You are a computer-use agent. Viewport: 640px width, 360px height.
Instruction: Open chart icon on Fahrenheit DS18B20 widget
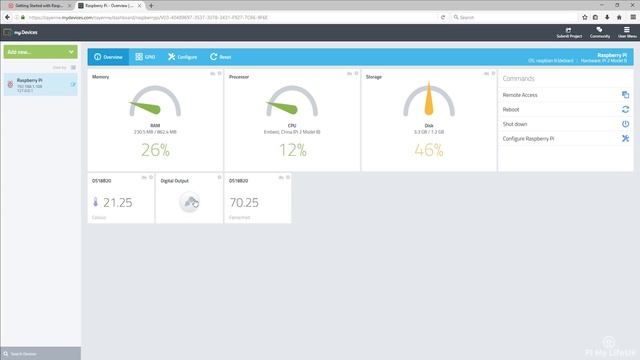281,178
